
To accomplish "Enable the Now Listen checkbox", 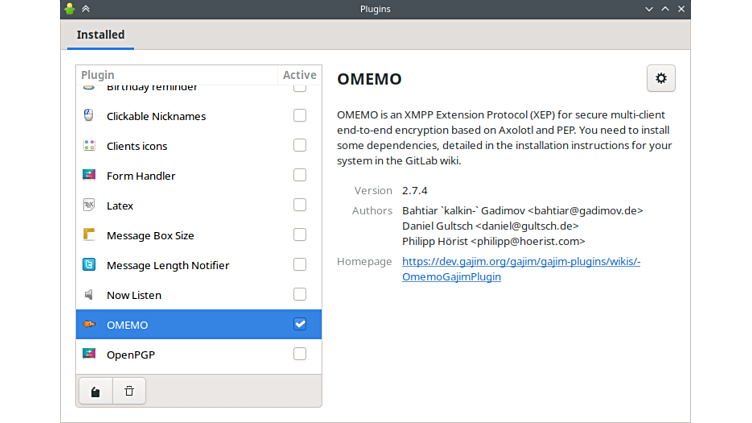I will [300, 295].
